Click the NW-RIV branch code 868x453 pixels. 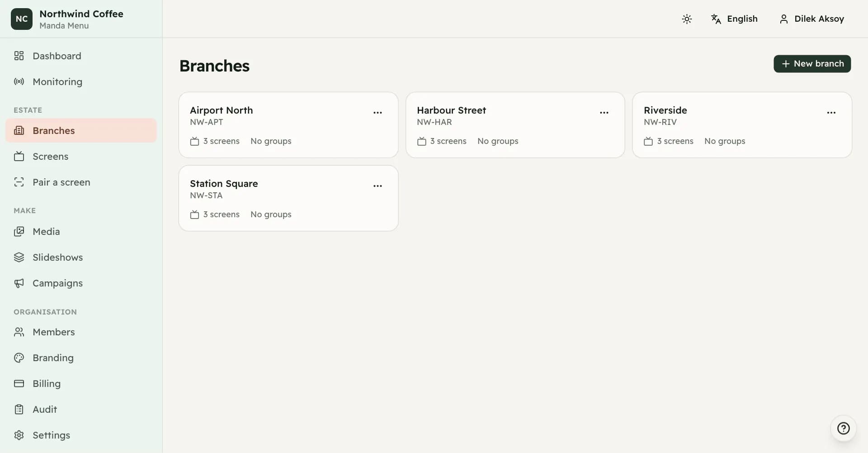coord(660,122)
